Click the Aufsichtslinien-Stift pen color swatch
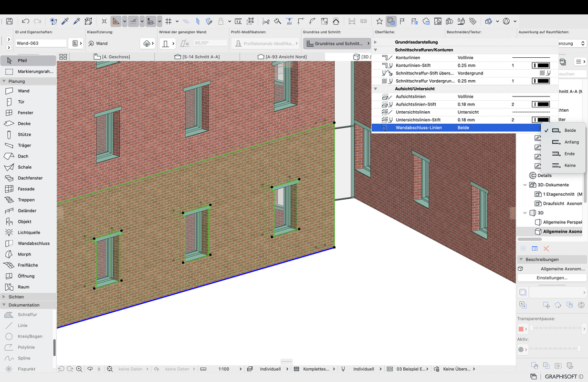The width and height of the screenshot is (588, 382). pos(540,105)
